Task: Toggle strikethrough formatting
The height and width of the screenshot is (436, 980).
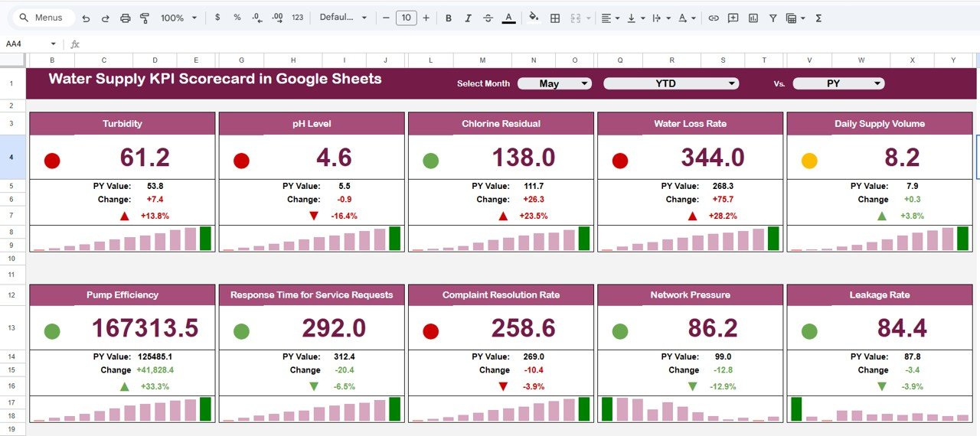Action: (488, 18)
